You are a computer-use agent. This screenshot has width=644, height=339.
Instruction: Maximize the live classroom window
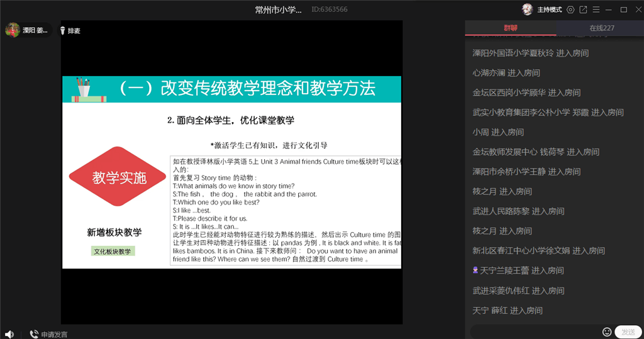(x=623, y=9)
